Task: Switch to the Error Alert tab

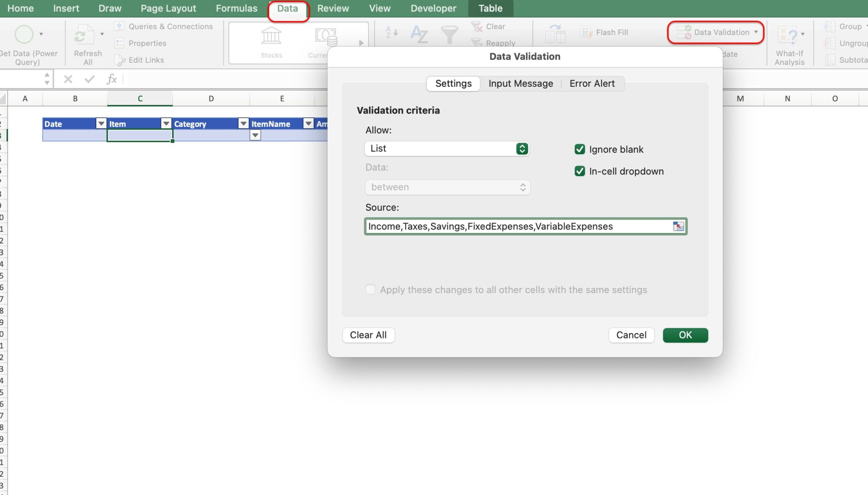Action: point(592,83)
